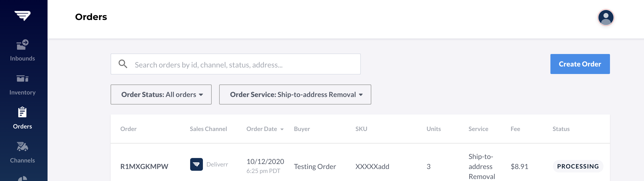Click the PROCESSING status badge
The image size is (644, 181).
578,166
